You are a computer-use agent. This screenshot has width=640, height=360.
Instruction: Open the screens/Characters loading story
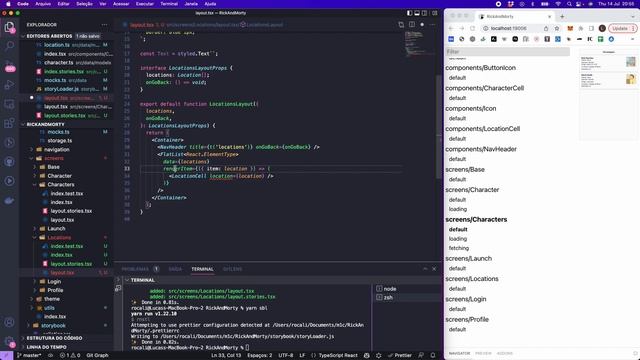pos(458,239)
